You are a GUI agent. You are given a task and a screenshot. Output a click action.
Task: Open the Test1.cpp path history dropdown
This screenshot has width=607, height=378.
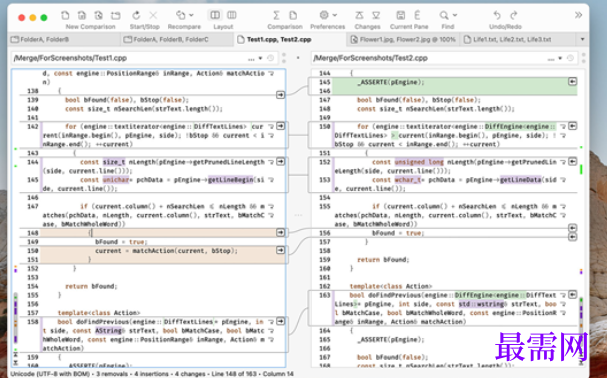[x=261, y=58]
